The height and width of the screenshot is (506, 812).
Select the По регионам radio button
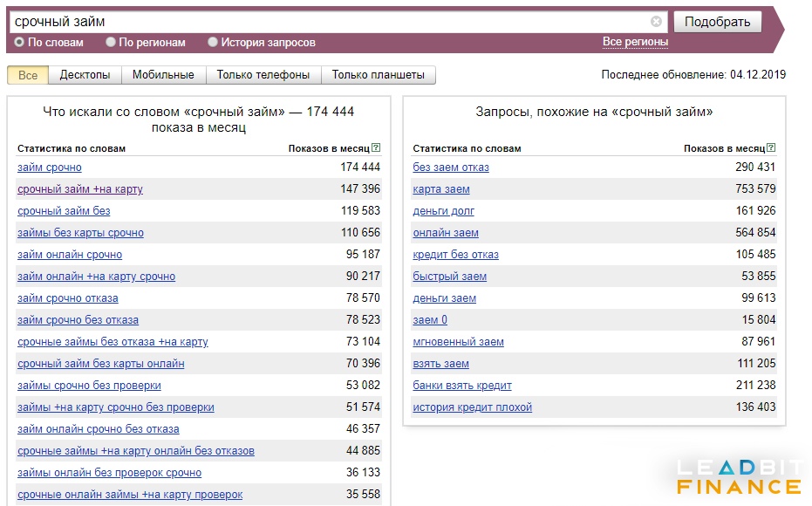pyautogui.click(x=110, y=42)
